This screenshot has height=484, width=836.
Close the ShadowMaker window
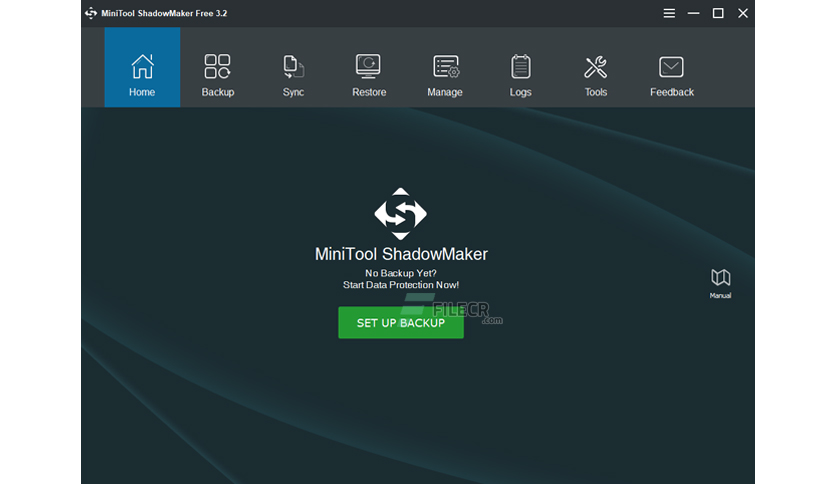(743, 13)
